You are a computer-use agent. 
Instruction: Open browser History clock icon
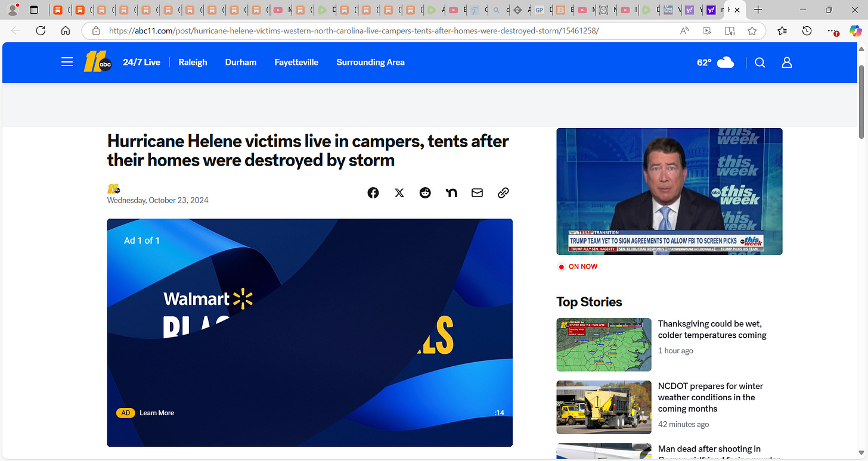807,30
